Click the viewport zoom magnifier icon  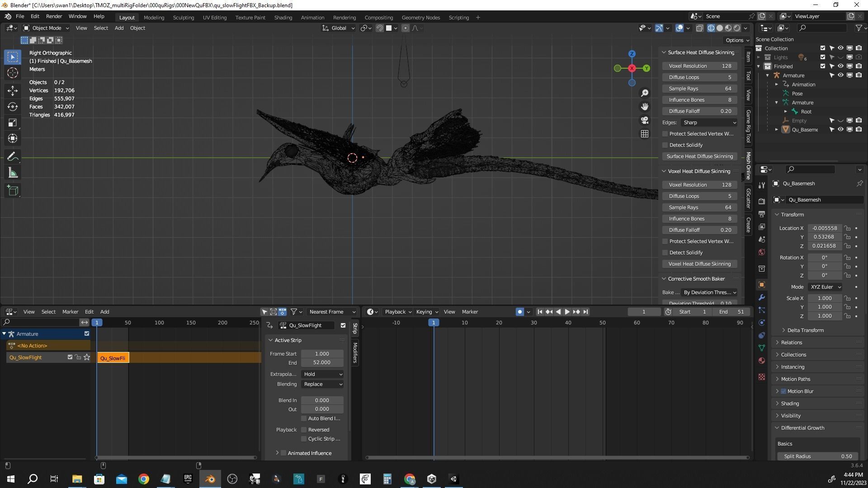tap(645, 93)
